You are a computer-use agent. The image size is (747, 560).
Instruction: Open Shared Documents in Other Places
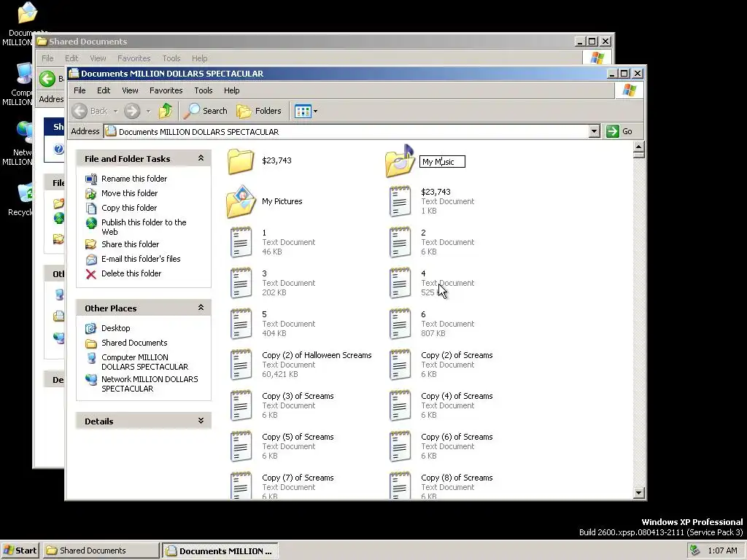pyautogui.click(x=134, y=343)
